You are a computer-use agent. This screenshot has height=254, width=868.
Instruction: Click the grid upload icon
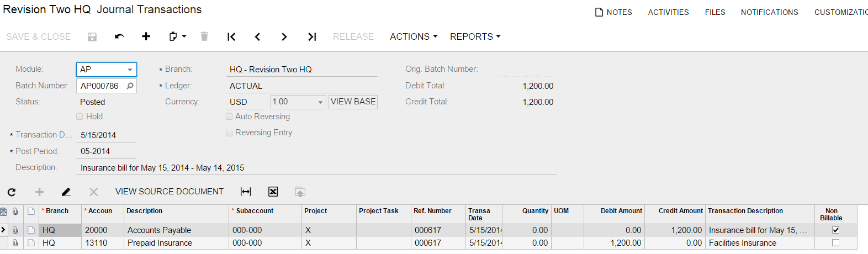click(x=300, y=192)
